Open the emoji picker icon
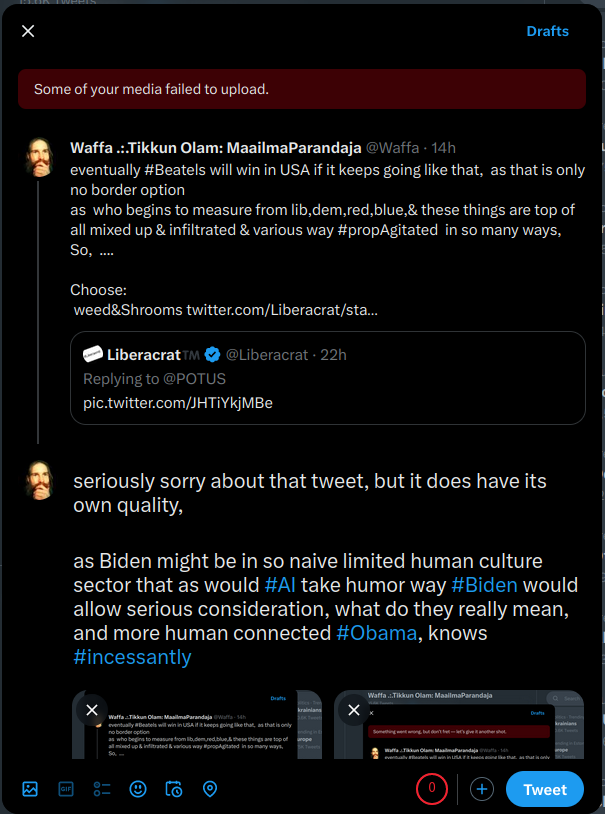 click(x=138, y=761)
